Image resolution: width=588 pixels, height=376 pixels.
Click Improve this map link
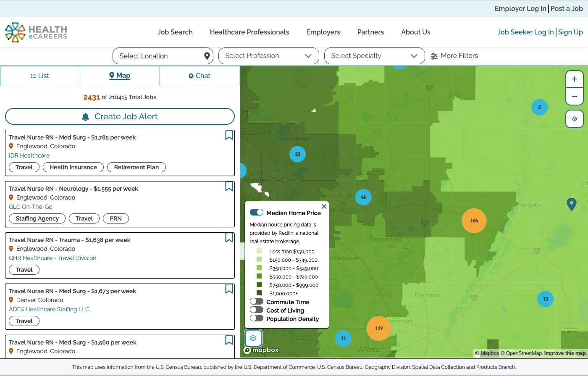point(565,353)
